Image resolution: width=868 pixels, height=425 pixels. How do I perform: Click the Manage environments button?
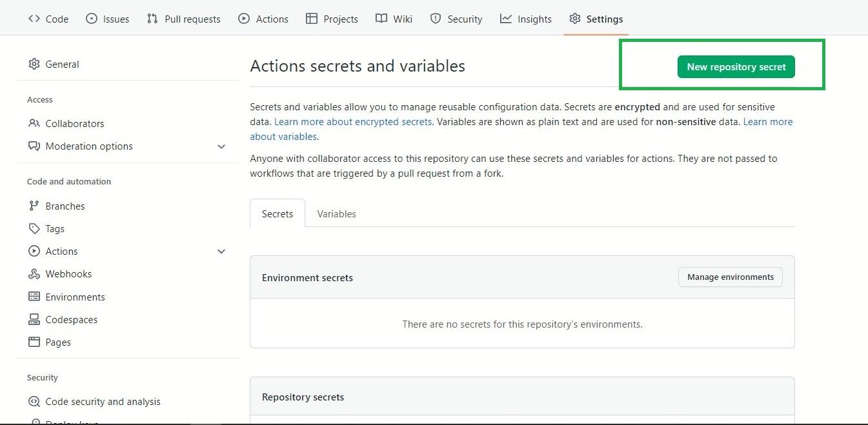click(730, 277)
